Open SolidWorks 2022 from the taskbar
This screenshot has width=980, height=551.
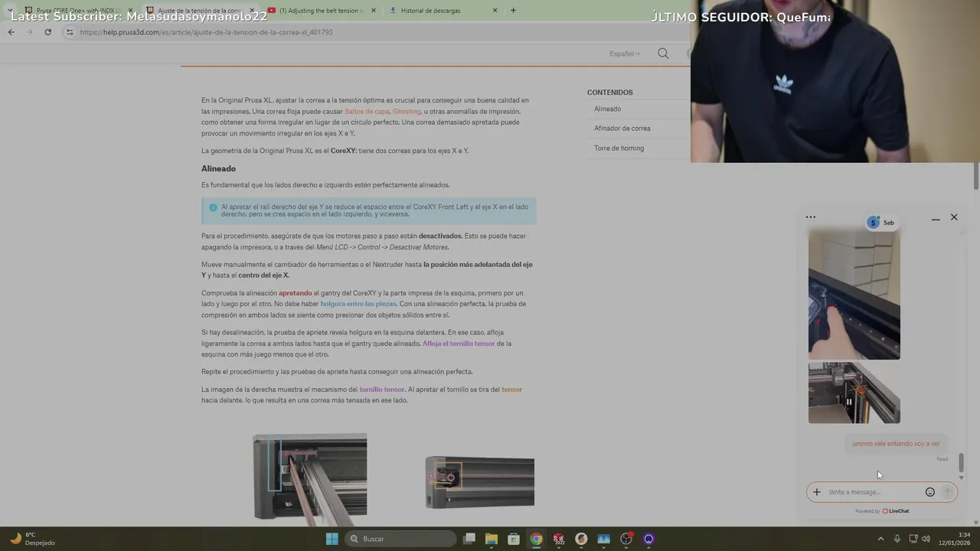click(x=559, y=539)
